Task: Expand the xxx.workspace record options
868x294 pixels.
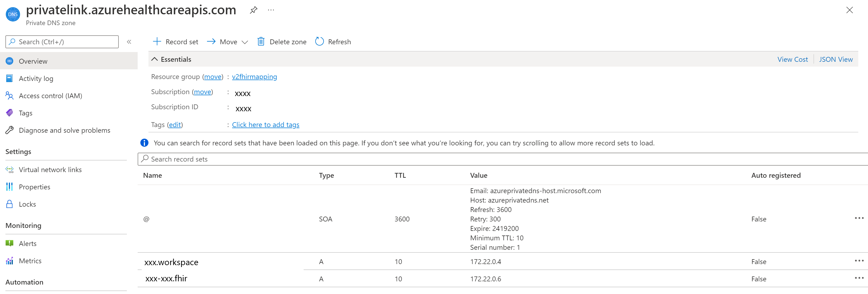Action: (859, 261)
